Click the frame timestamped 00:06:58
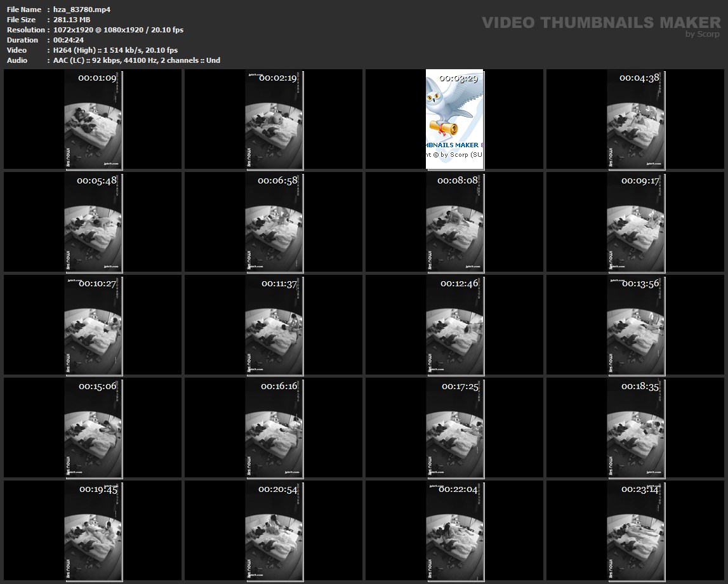The width and height of the screenshot is (728, 584). (x=274, y=222)
